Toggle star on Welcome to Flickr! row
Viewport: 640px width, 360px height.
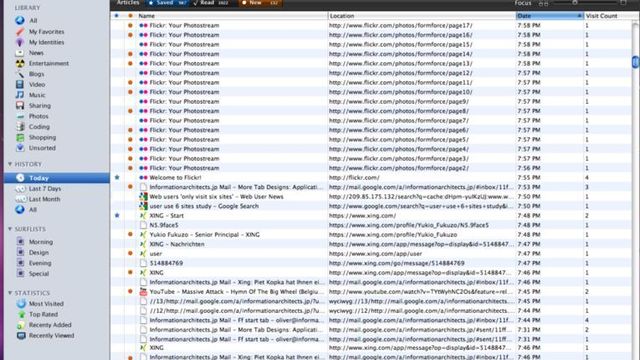pyautogui.click(x=117, y=178)
